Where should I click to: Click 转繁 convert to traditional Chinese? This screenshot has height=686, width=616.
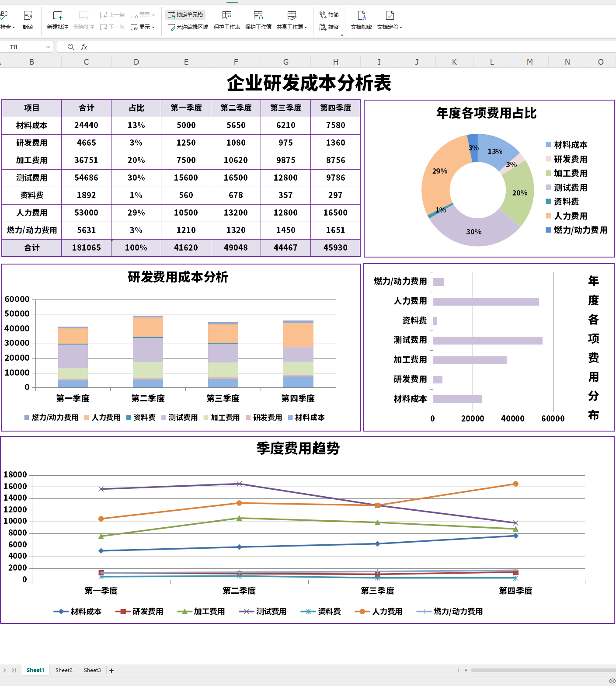329,27
